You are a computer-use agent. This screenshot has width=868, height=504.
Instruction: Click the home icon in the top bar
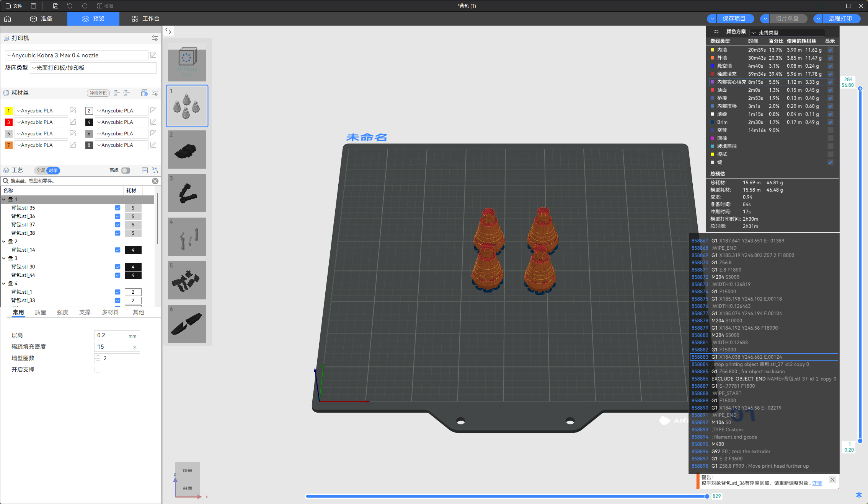coord(8,19)
